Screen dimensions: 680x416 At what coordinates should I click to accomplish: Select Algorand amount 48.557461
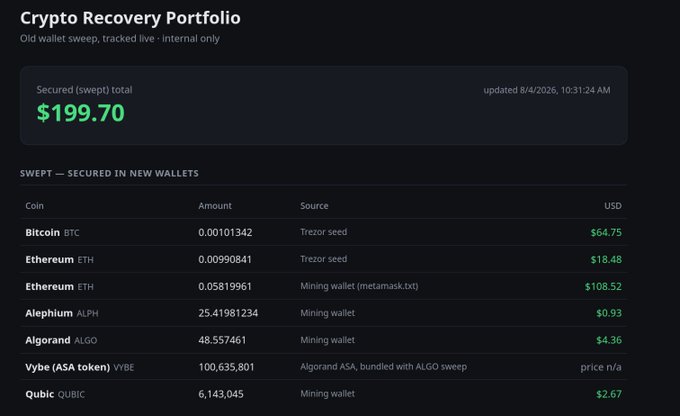point(222,340)
